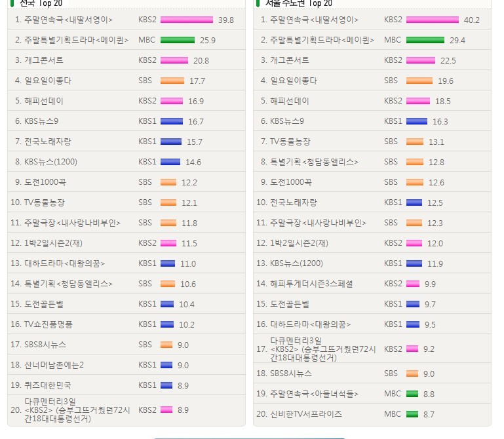Click 도전1000곡 with rating 12.2
The height and width of the screenshot is (439, 504).
coord(45,182)
